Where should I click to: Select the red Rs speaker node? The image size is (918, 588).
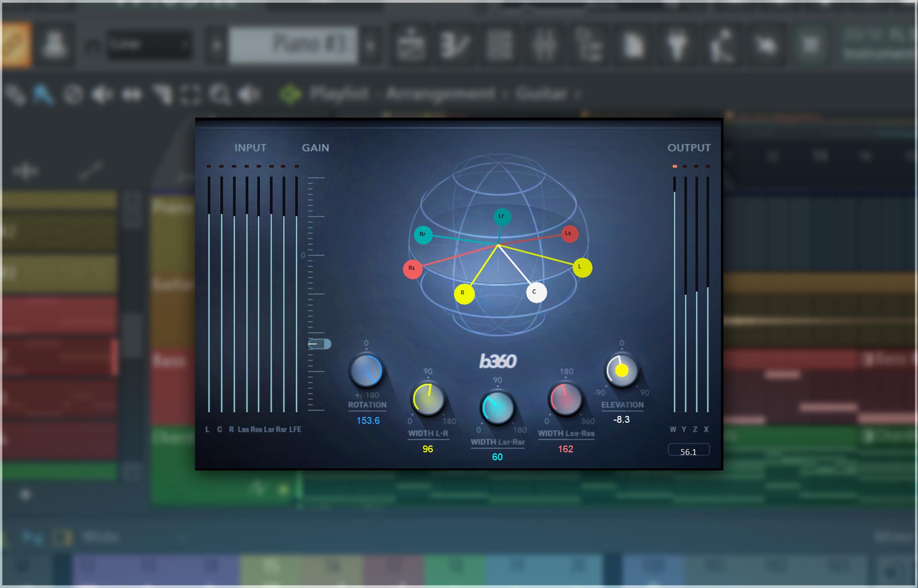(413, 269)
